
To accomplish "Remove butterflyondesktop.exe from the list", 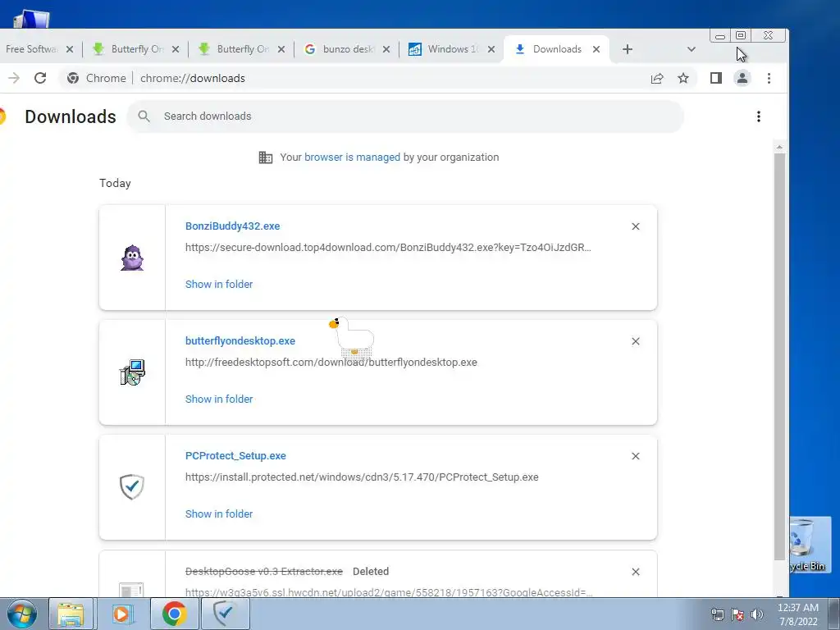I will pos(636,341).
